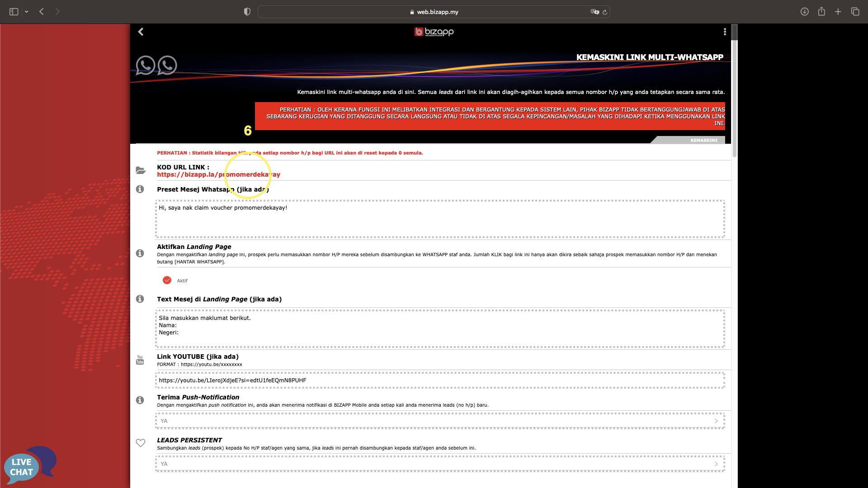
Task: Show Safari tab overview
Action: [x=855, y=12]
